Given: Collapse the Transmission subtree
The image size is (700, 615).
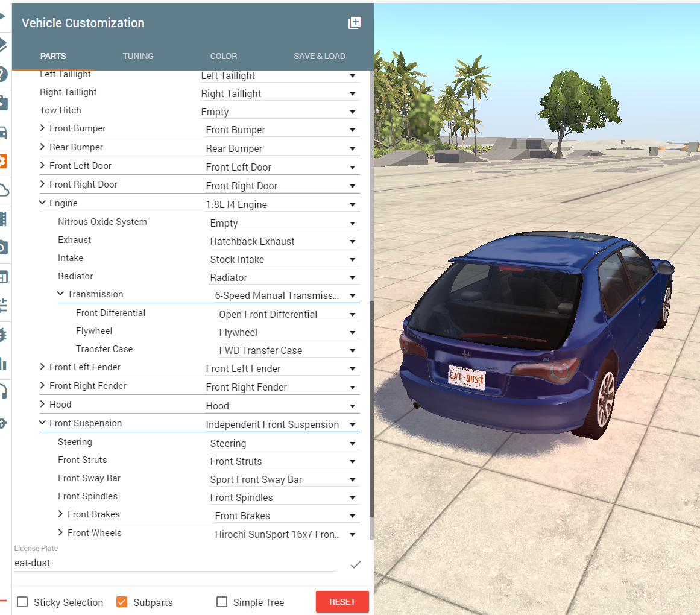Looking at the screenshot, I should click(x=60, y=294).
